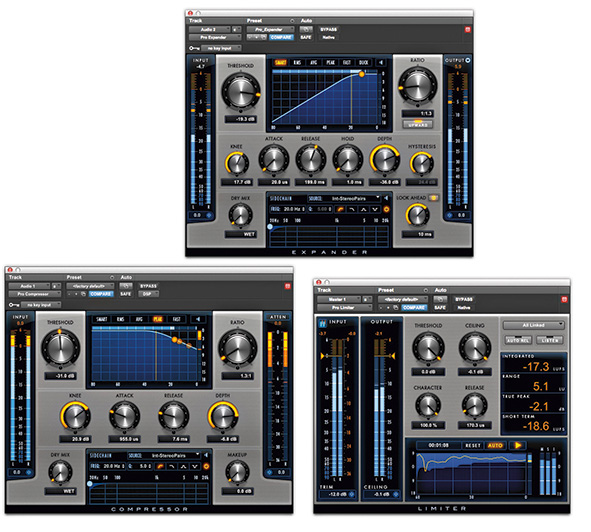The width and height of the screenshot is (591, 532).
Task: Open the Master 1 track selector in Limiter
Action: tap(339, 299)
